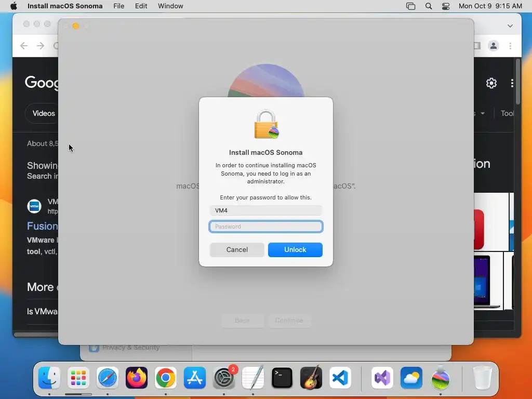532x399 pixels.
Task: Go back in the Chrome window
Action: (24, 46)
